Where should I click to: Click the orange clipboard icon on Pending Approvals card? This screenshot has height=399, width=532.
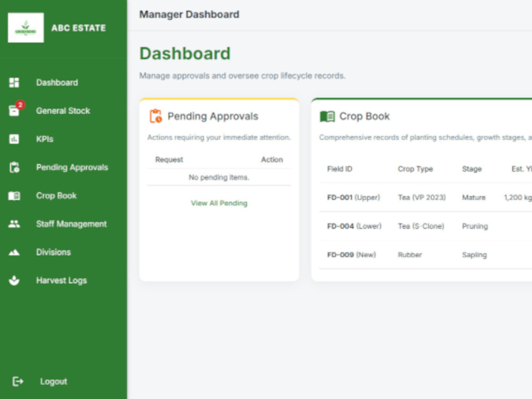(156, 116)
